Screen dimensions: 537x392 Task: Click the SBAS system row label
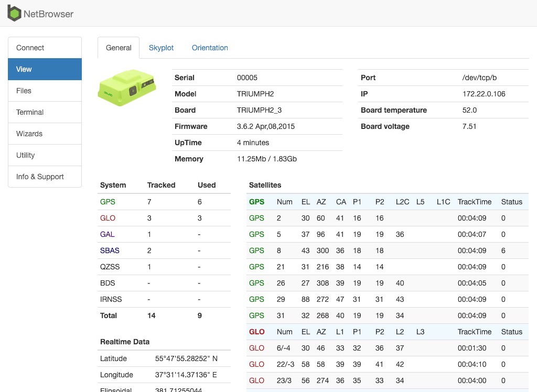click(110, 251)
